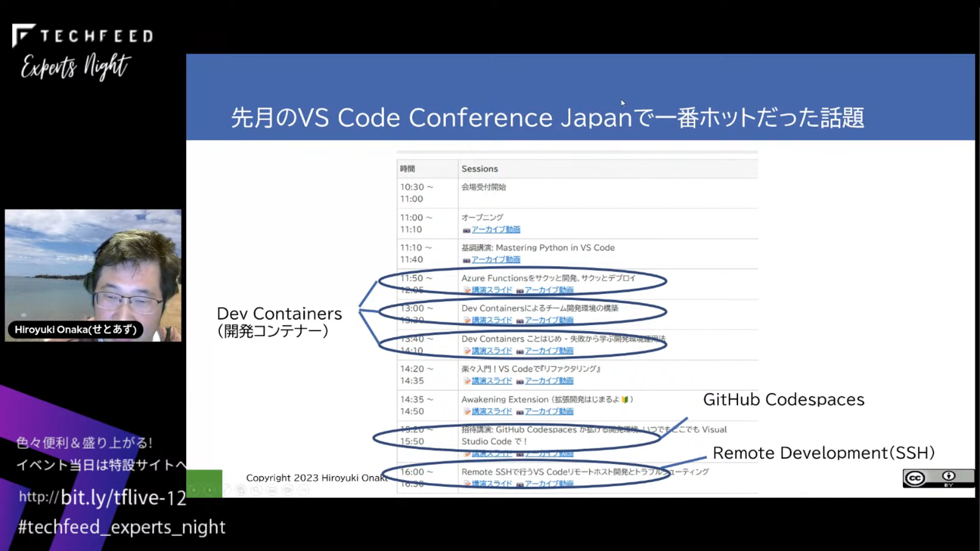Click the イベント当日は特設サイトへ promo text
The image size is (980, 551).
[x=101, y=465]
